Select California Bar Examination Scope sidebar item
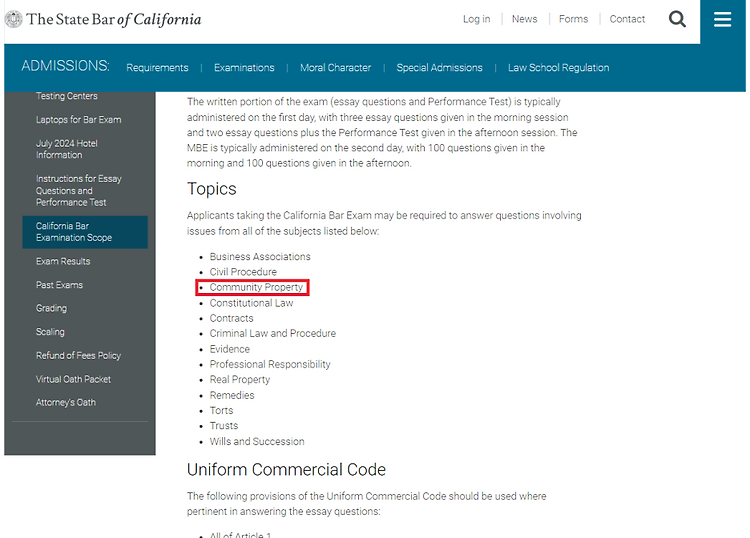 click(85, 232)
